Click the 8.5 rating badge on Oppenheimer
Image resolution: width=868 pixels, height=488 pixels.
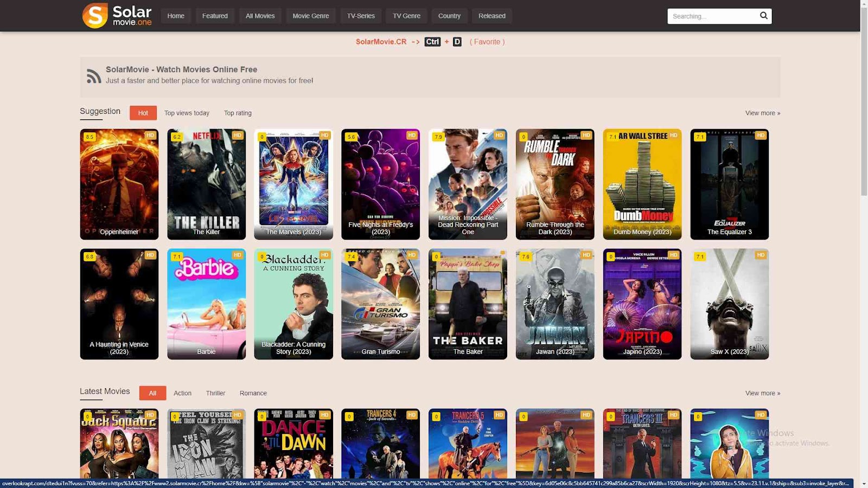point(90,137)
